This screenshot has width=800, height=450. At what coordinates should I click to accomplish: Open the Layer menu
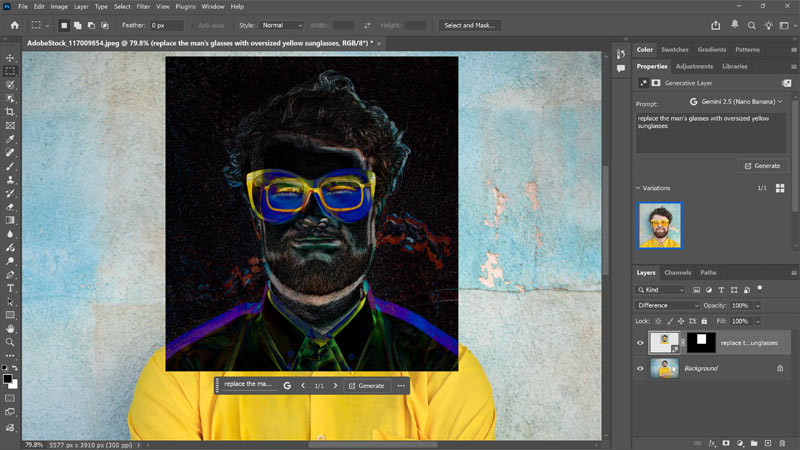click(x=81, y=7)
